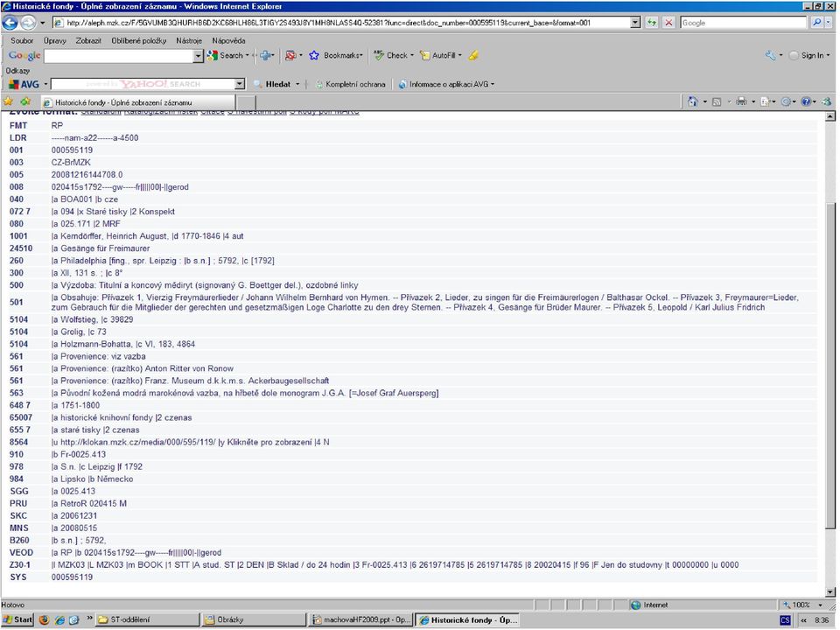This screenshot has height=630, width=840.
Task: Click the yellow highlighter icon in the Google toolbar
Action: click(473, 55)
